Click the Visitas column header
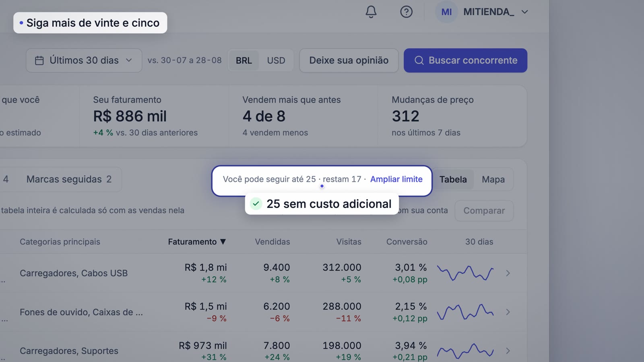The width and height of the screenshot is (644, 362). 349,242
